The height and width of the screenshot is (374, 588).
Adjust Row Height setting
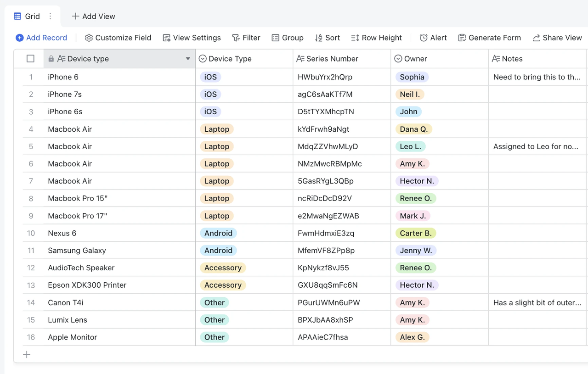click(376, 38)
